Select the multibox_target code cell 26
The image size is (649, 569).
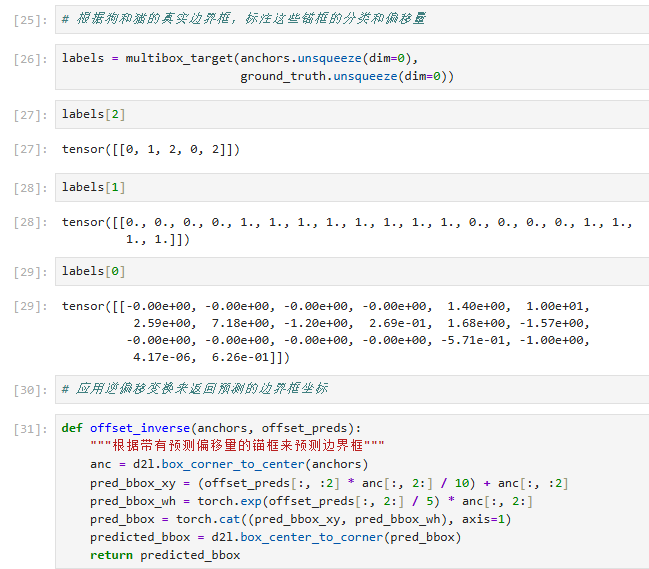352,67
